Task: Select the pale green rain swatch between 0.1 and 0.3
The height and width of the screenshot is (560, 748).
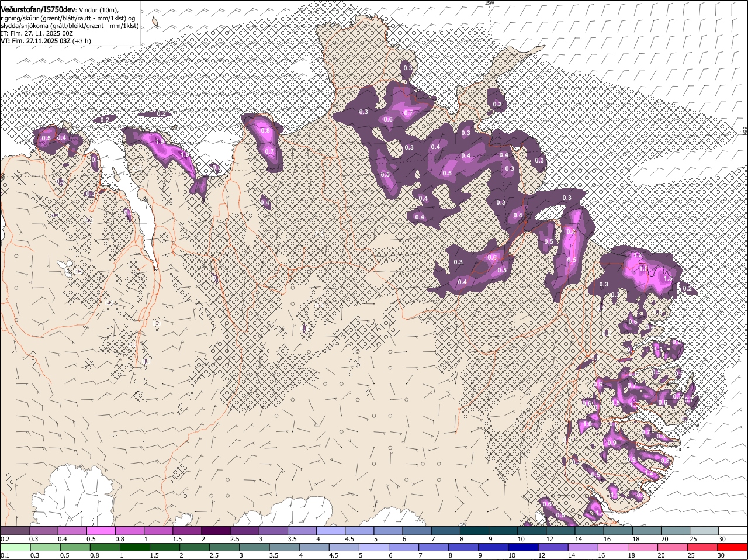Action: coord(15,547)
